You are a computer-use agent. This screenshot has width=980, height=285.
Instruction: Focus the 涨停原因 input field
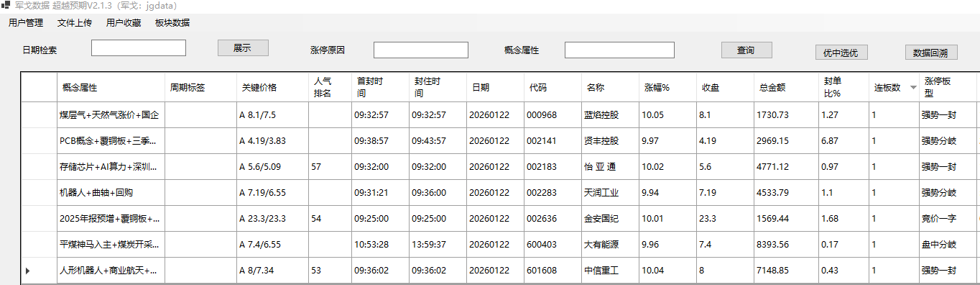(x=421, y=50)
